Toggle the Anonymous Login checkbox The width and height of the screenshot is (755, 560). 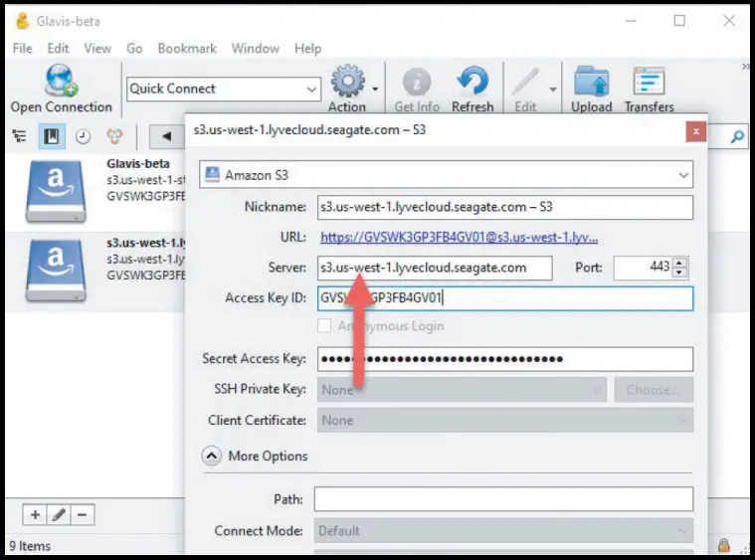pyautogui.click(x=324, y=325)
